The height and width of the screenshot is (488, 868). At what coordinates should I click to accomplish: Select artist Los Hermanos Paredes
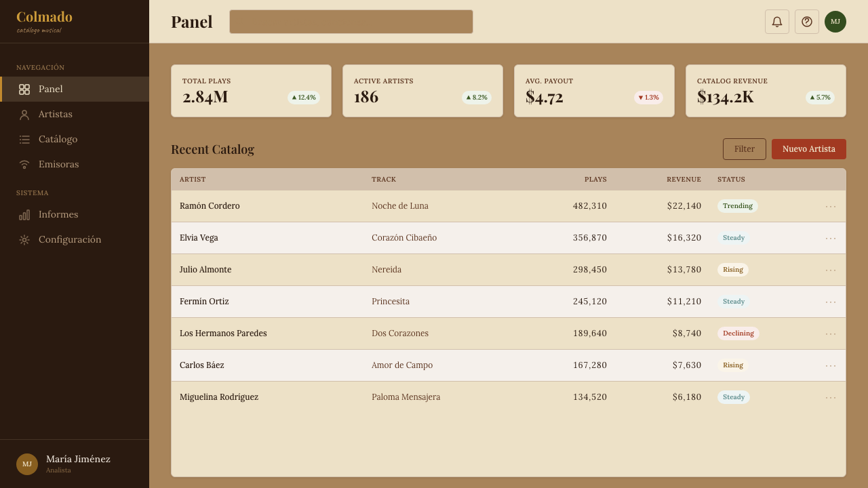[x=223, y=333]
